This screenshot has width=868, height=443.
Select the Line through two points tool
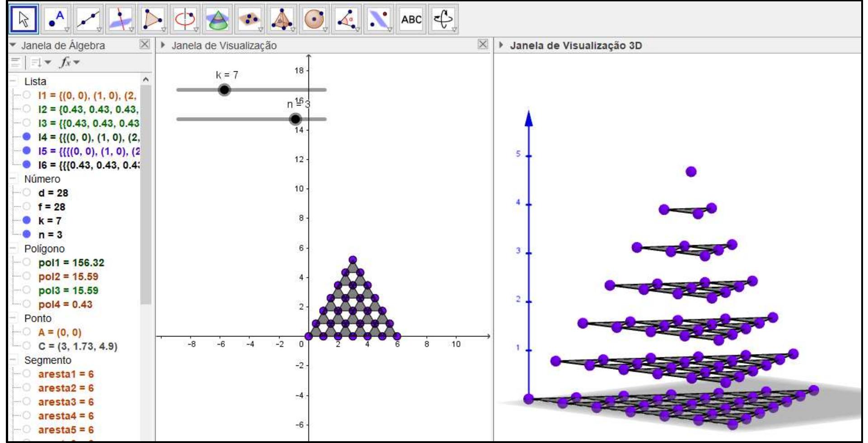click(x=89, y=19)
